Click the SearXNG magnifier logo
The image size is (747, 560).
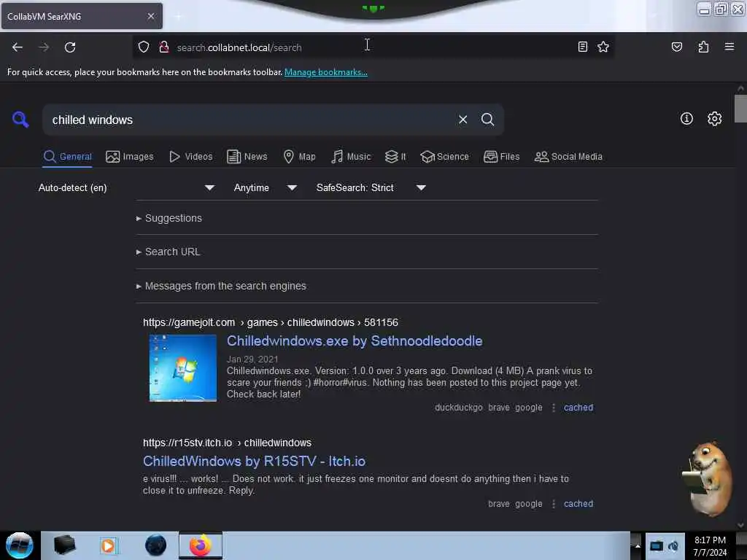pyautogui.click(x=20, y=119)
